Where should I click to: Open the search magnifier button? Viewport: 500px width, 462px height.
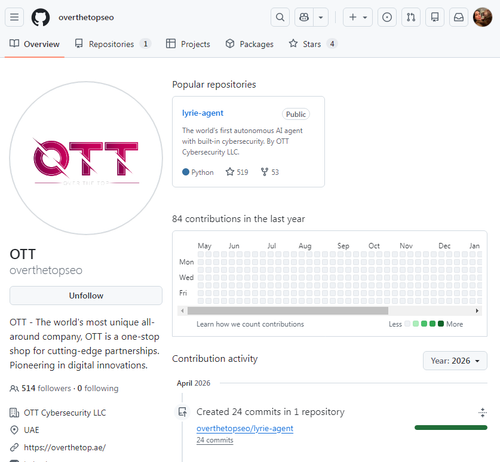(x=280, y=17)
